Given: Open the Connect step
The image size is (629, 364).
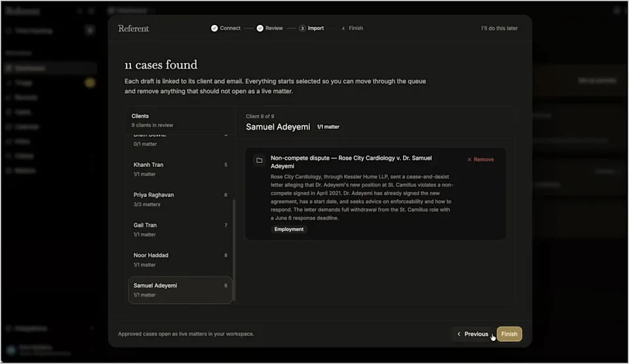Looking at the screenshot, I should point(226,28).
